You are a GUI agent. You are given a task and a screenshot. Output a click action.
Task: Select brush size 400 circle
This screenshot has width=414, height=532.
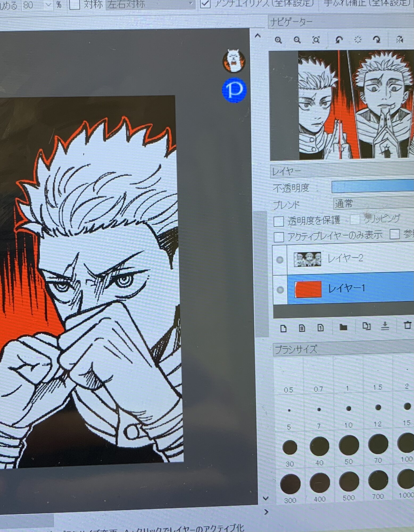320,482
